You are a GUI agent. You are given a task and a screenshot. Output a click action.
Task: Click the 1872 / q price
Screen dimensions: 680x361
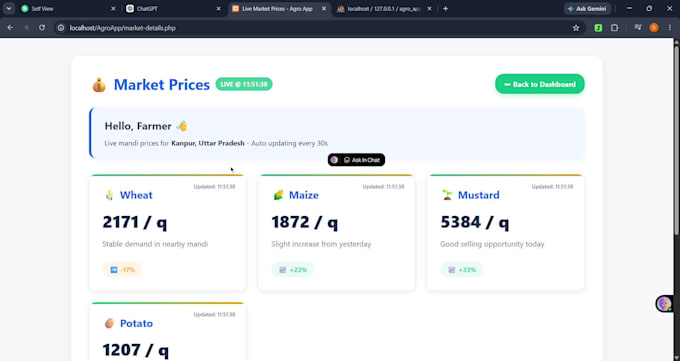(x=304, y=223)
